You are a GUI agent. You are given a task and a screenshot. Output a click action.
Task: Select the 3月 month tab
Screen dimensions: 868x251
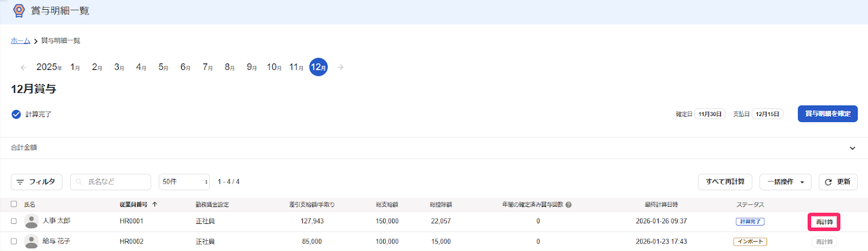coord(119,67)
